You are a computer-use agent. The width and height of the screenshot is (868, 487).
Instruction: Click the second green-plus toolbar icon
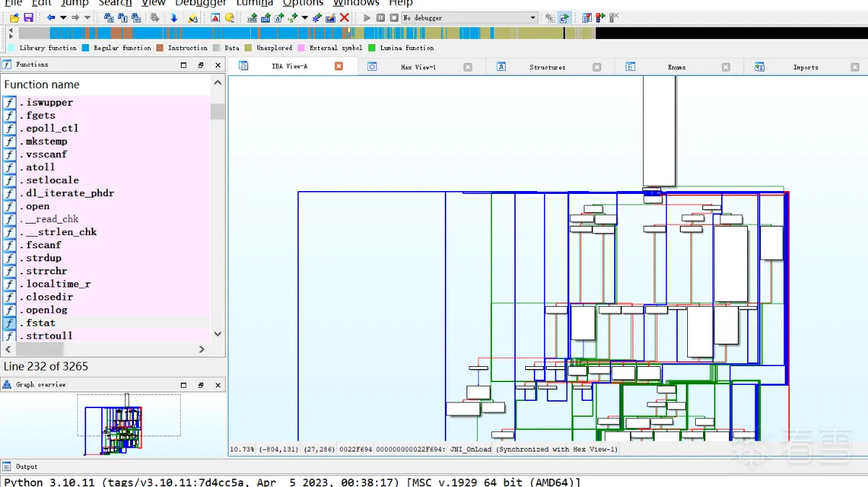click(x=265, y=17)
